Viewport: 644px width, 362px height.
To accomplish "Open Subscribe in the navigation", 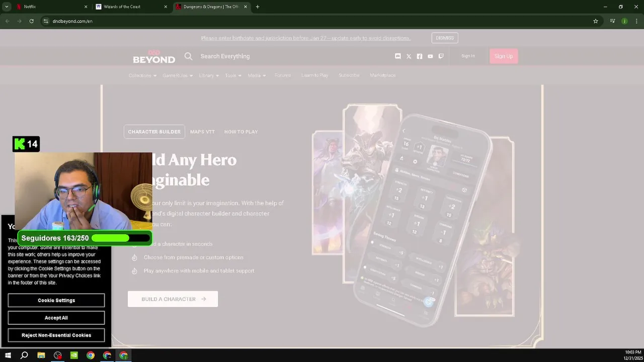I will tap(349, 75).
